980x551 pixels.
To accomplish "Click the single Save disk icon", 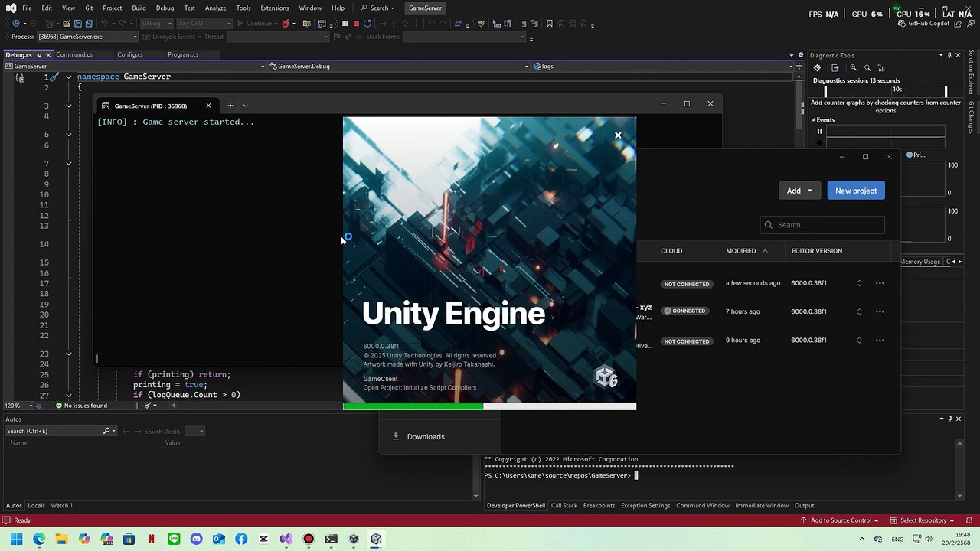I will pyautogui.click(x=78, y=24).
